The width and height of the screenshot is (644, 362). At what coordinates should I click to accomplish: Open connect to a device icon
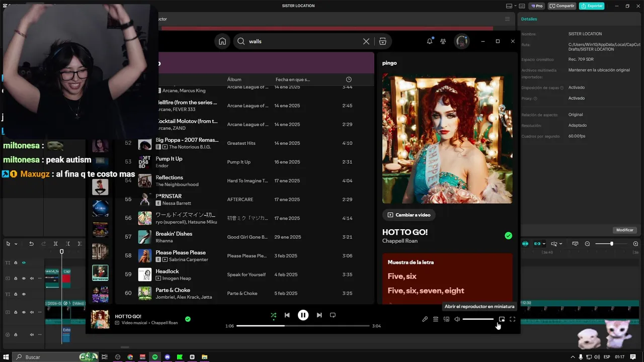[446, 319]
